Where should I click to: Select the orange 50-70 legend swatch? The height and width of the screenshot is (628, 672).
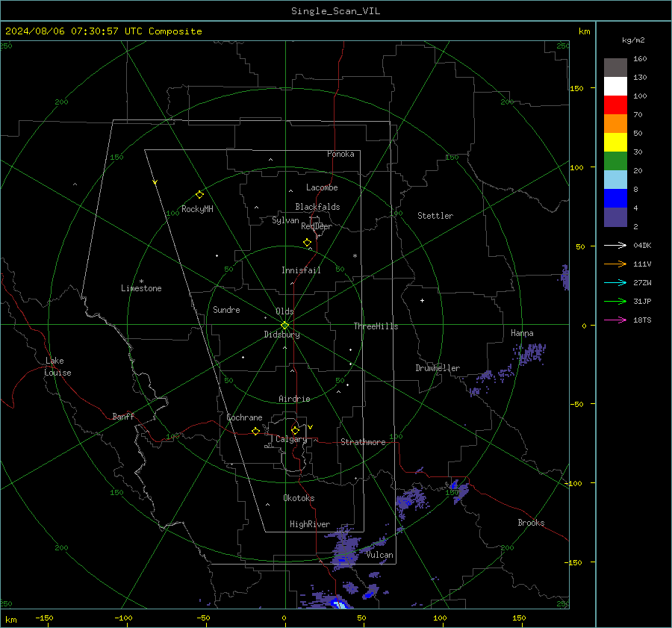pos(615,124)
